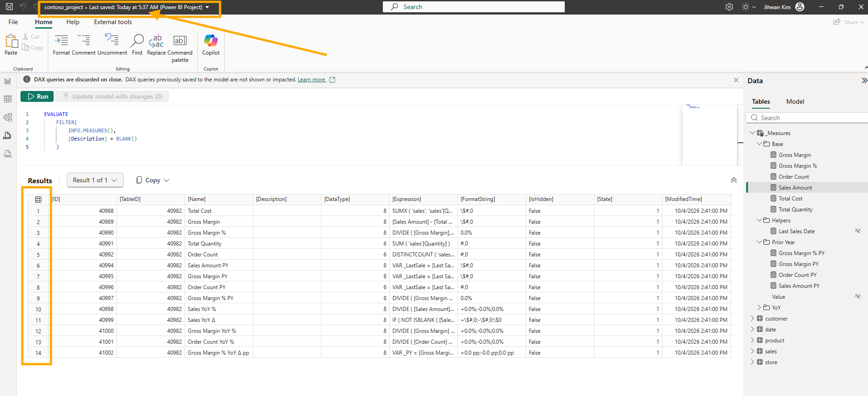Switch to Table view in left sidebar
Image resolution: width=868 pixels, height=396 pixels.
pos(8,99)
